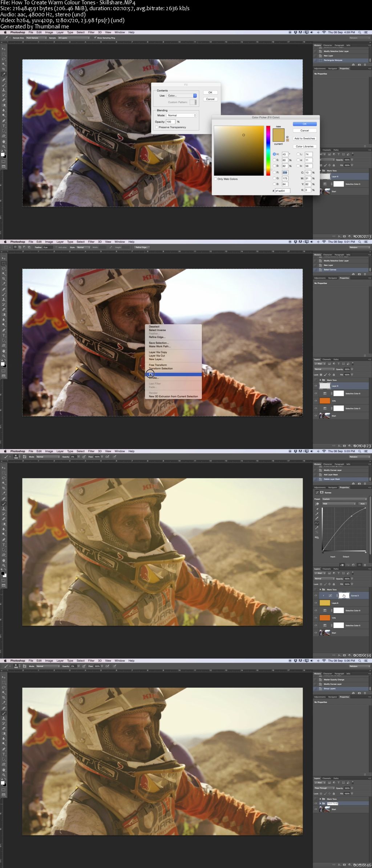Click OK in the Fill dialog

[210, 92]
